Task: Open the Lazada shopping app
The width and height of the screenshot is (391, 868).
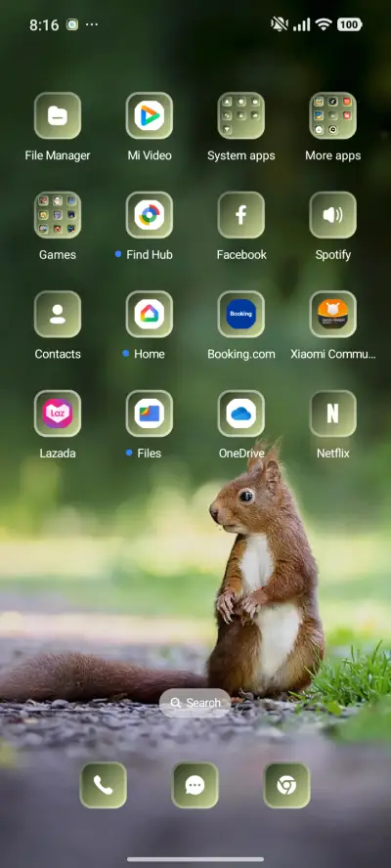Action: [58, 413]
